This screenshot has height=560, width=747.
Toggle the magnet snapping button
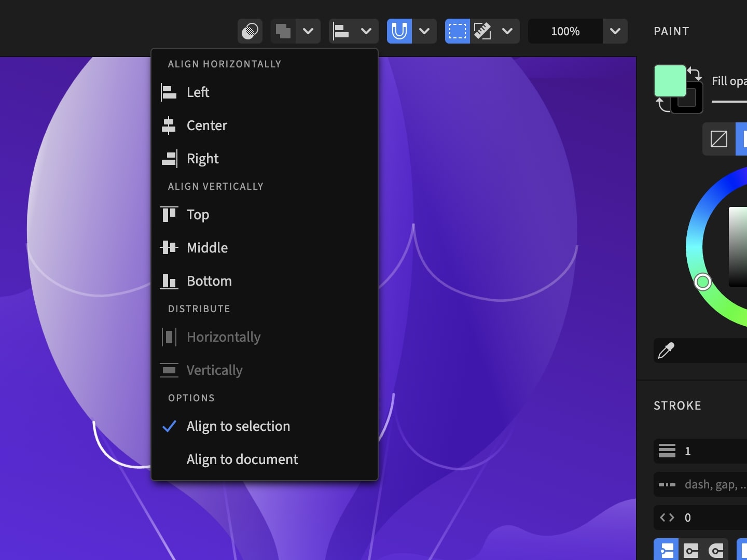399,31
